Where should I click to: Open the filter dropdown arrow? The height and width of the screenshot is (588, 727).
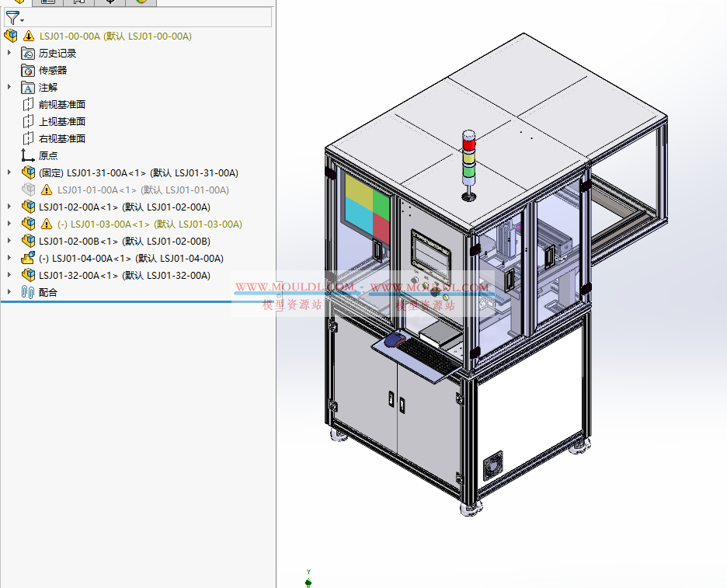click(21, 19)
